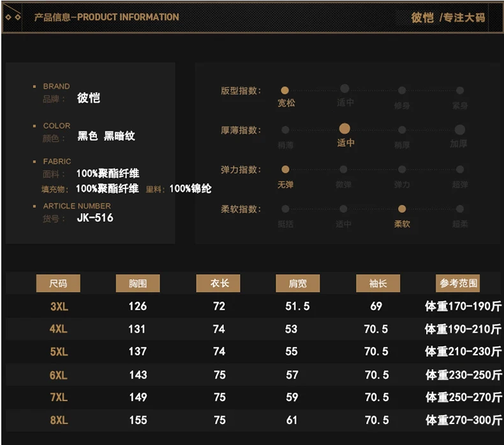
Task: Click the 适中 dot in 柔软指数 row
Action: coord(343,209)
